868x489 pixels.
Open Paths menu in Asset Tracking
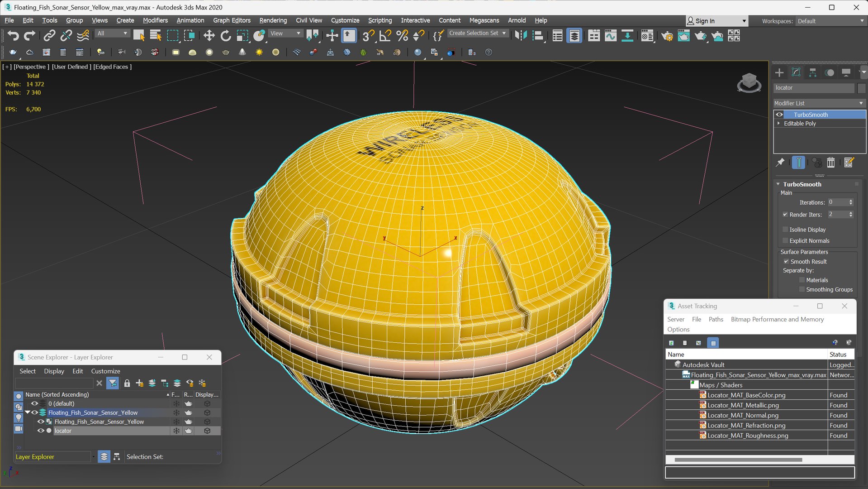point(716,319)
